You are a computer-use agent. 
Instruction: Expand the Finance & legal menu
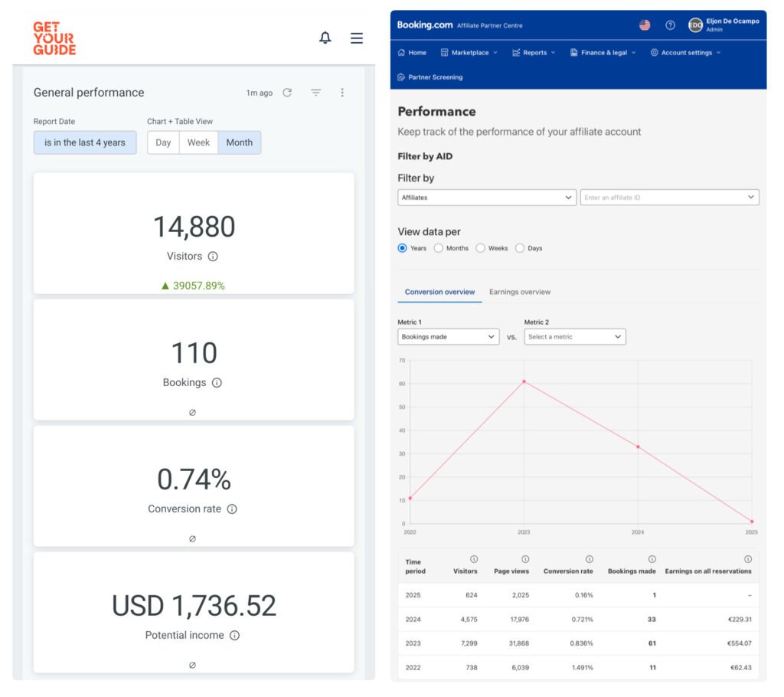point(603,53)
